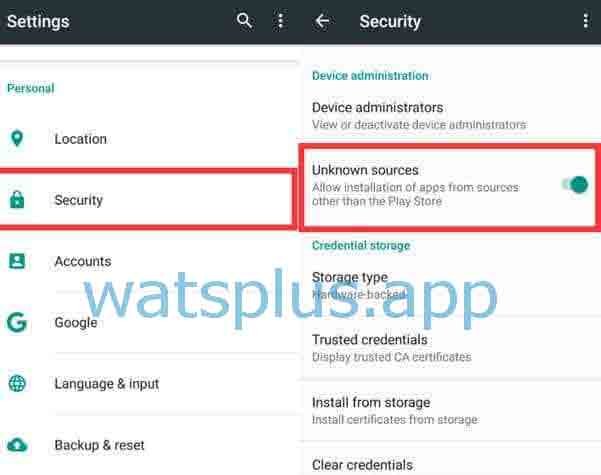Open the Storage type setting
The height and width of the screenshot is (475, 601).
449,285
